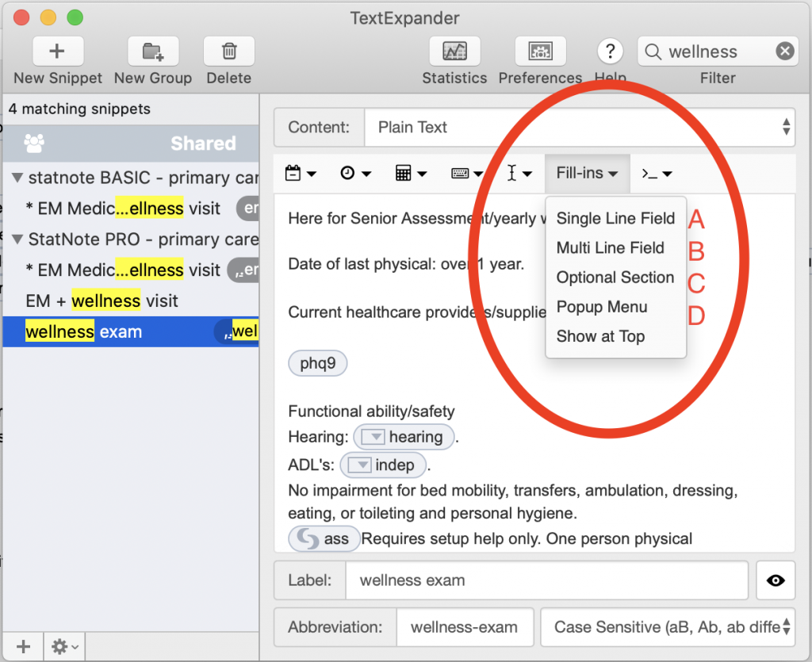This screenshot has height=662, width=812.
Task: Select Show at Top menu item
Action: click(x=615, y=336)
